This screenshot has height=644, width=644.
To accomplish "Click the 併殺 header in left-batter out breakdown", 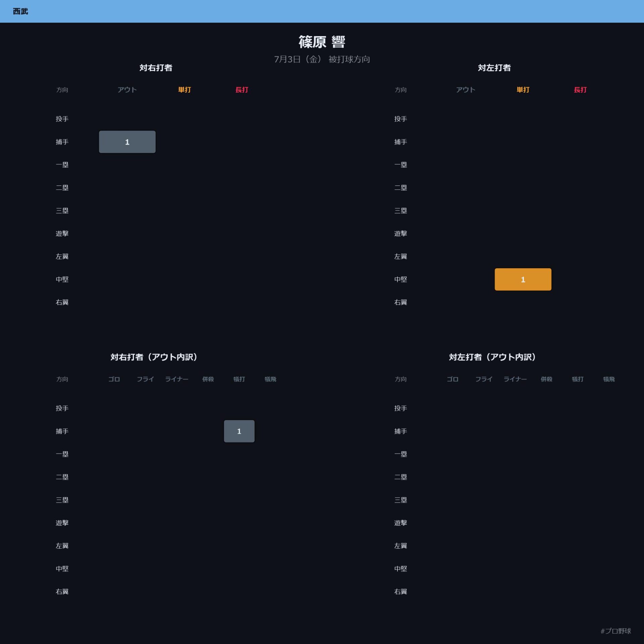I will coord(546,379).
